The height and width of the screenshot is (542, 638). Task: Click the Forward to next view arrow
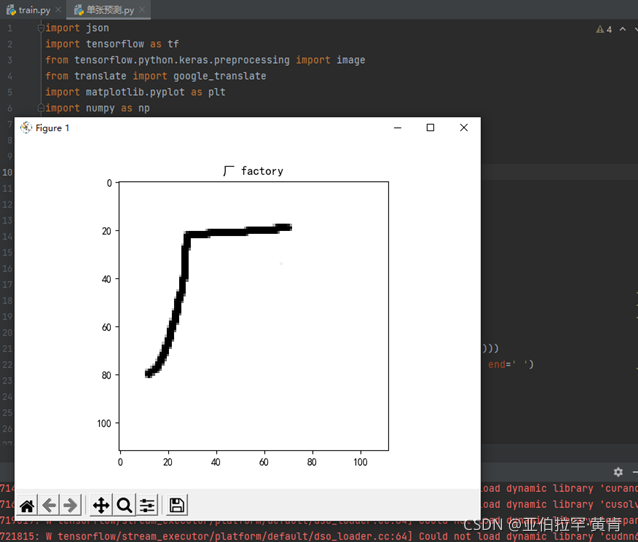[71, 506]
